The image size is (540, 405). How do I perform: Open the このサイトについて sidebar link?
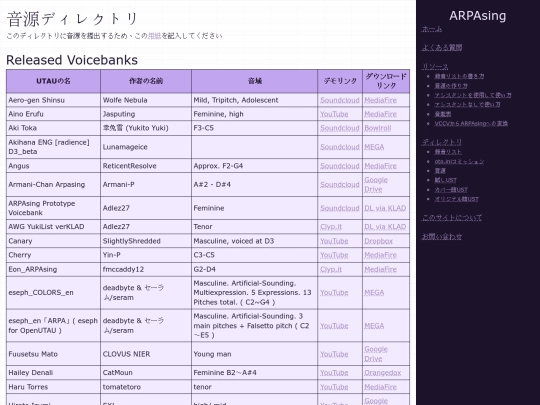452,218
